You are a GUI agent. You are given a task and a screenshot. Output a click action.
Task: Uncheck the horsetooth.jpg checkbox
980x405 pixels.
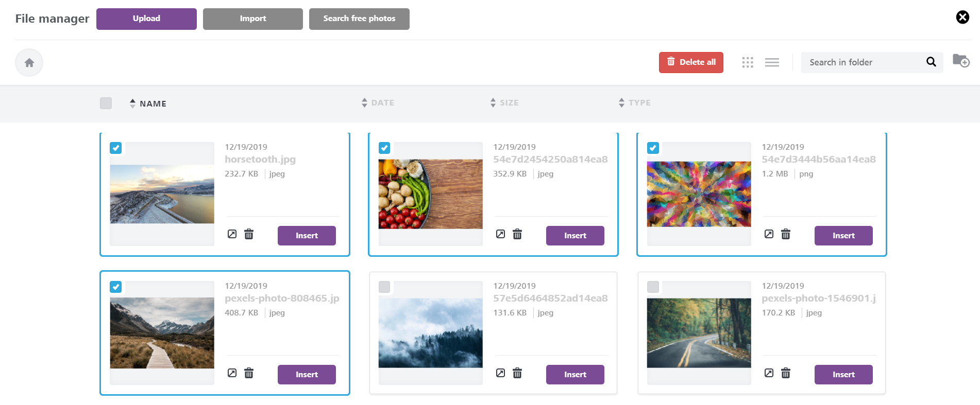(x=116, y=148)
